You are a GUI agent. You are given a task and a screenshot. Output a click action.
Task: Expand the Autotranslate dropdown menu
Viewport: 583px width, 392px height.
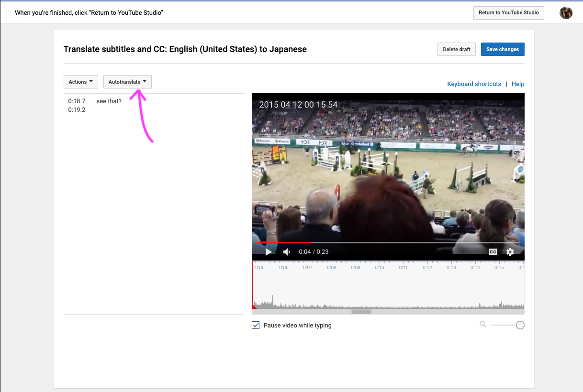(127, 82)
